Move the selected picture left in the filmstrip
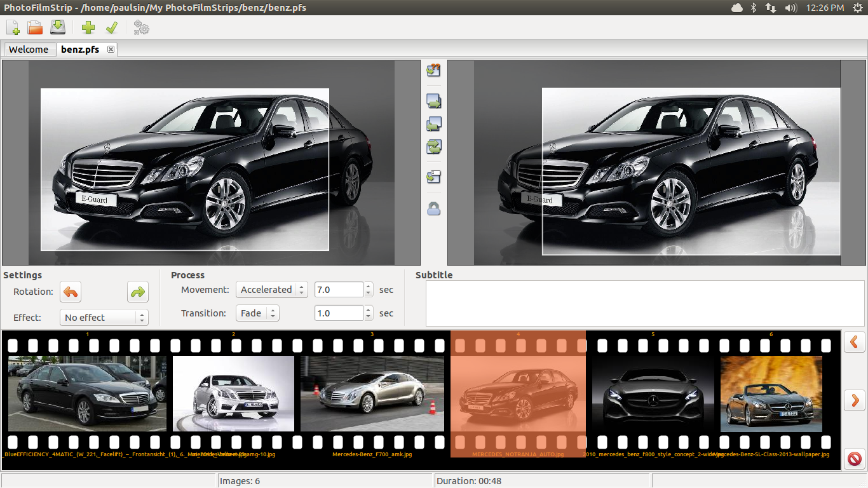The width and height of the screenshot is (868, 488). [855, 342]
